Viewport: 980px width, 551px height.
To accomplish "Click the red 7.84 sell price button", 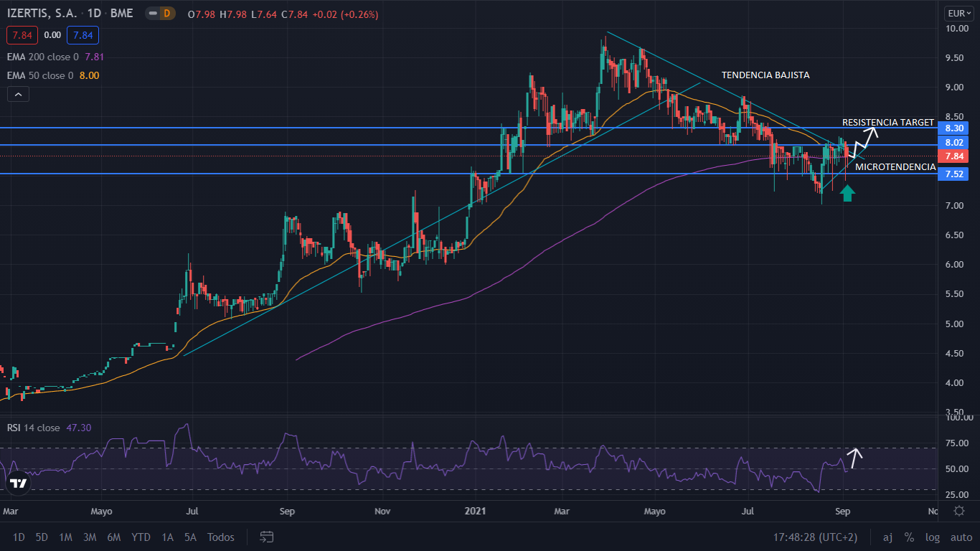I will coord(22,35).
